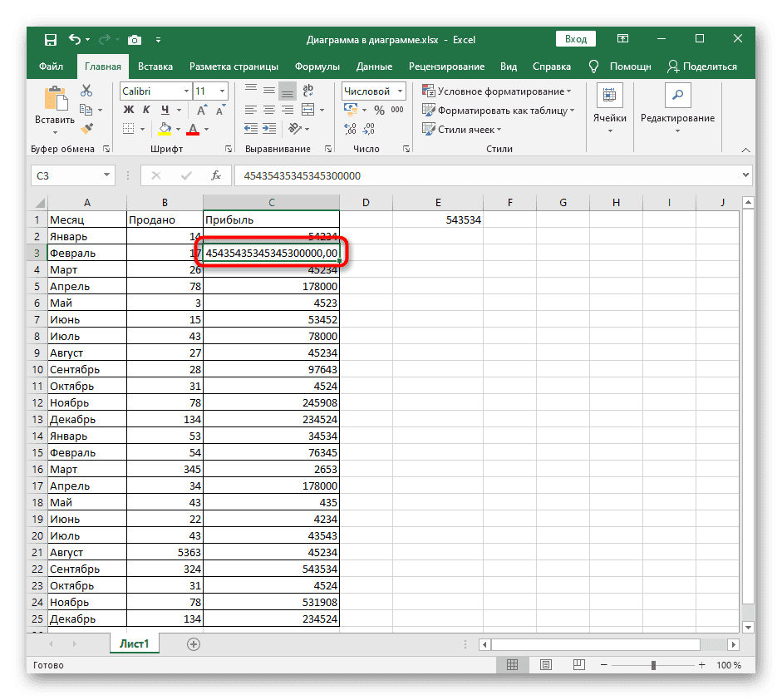Viewport: 782px width, 700px height.
Task: Select the Лист1 sheet tab
Action: point(134,643)
